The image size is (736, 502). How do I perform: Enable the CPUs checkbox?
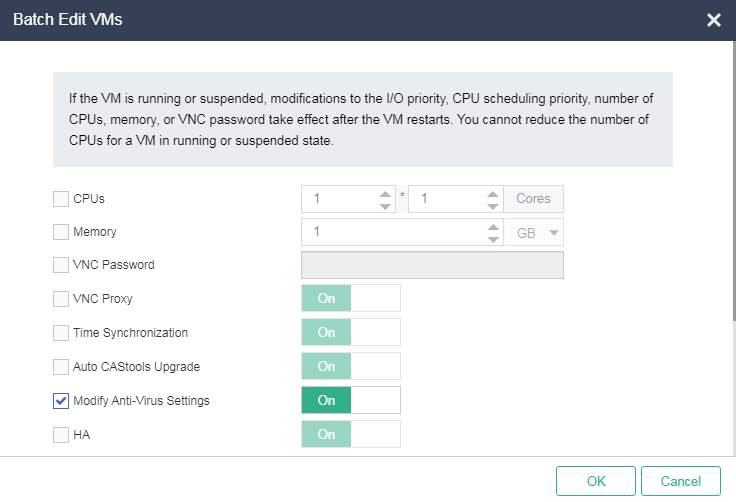click(x=61, y=199)
